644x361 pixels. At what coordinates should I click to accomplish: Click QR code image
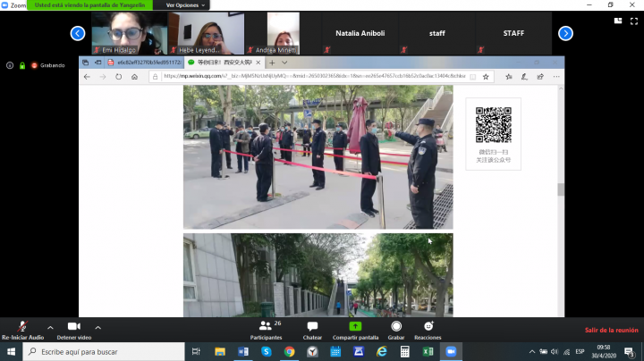click(x=493, y=125)
